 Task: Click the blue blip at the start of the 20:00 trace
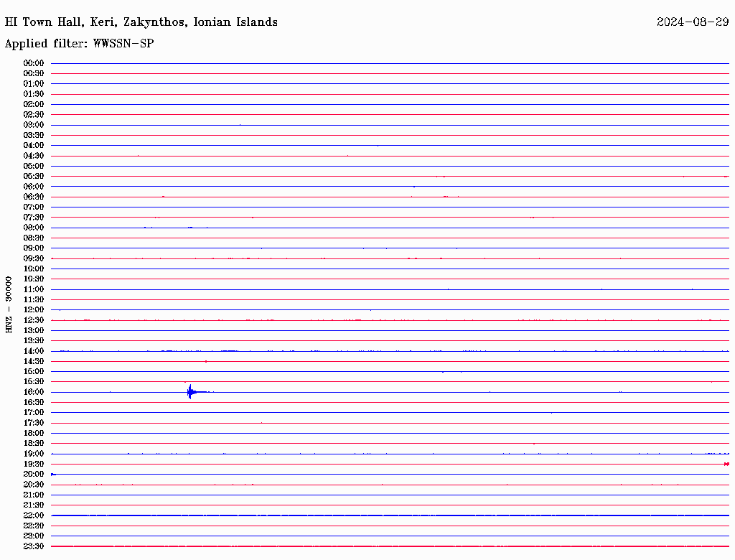tap(53, 474)
